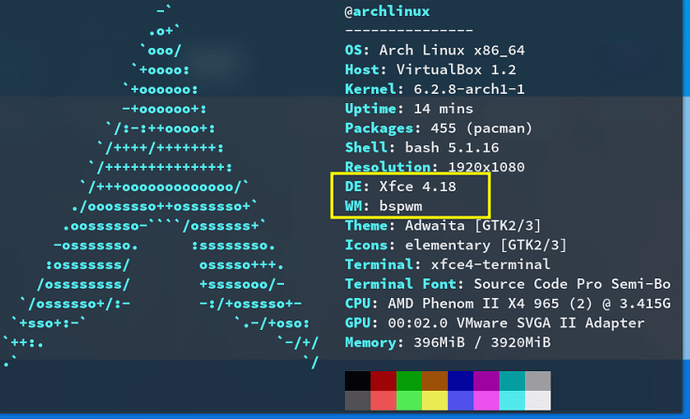Click the 'Icons: elementary [GTK2/3]' line
Screen dimensions: 690x419
point(456,245)
